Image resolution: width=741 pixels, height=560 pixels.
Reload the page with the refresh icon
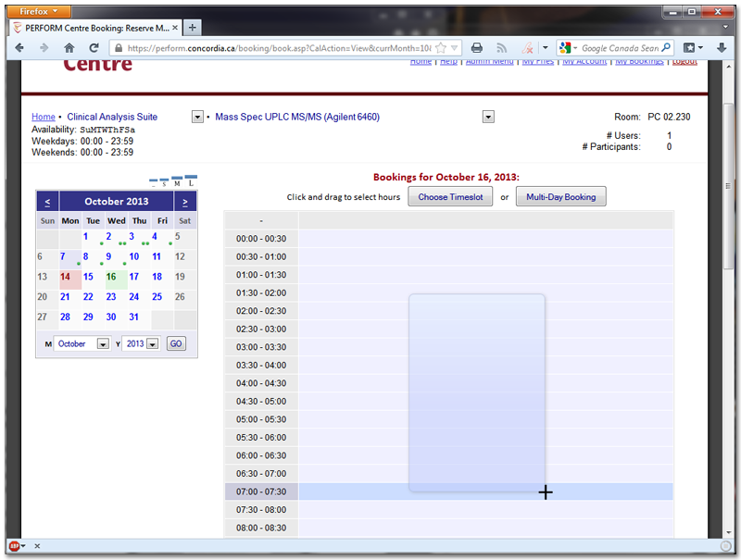point(94,48)
